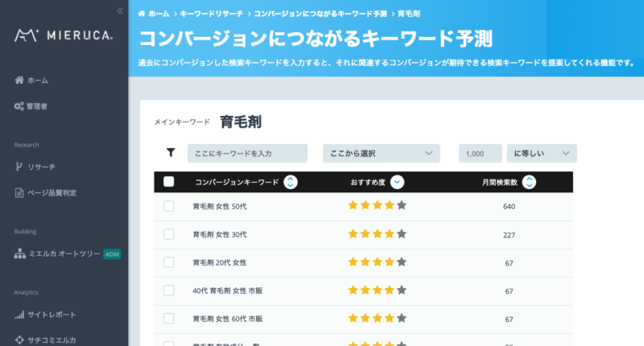Check the box for 40代 育毛剤 女性 市販
Viewport: 644px width, 346px height.
169,290
